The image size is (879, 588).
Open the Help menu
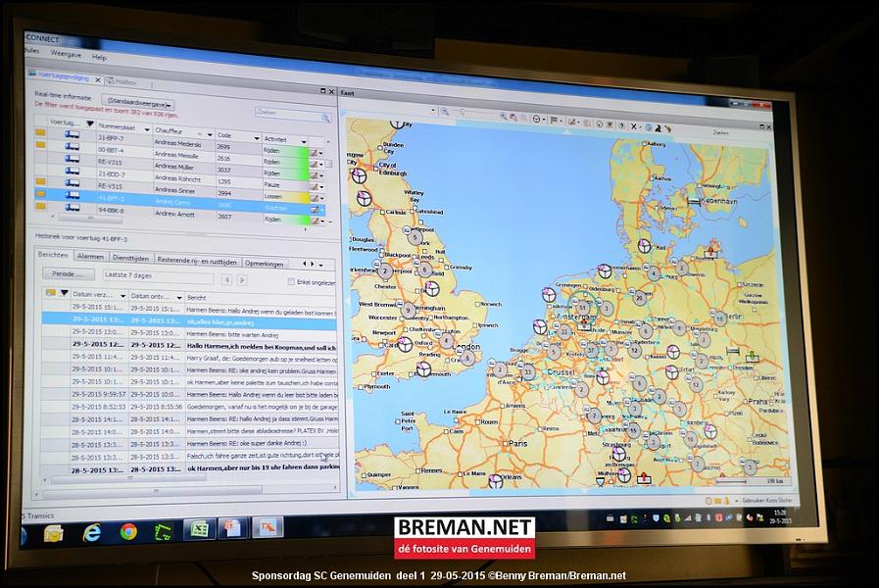[99, 57]
